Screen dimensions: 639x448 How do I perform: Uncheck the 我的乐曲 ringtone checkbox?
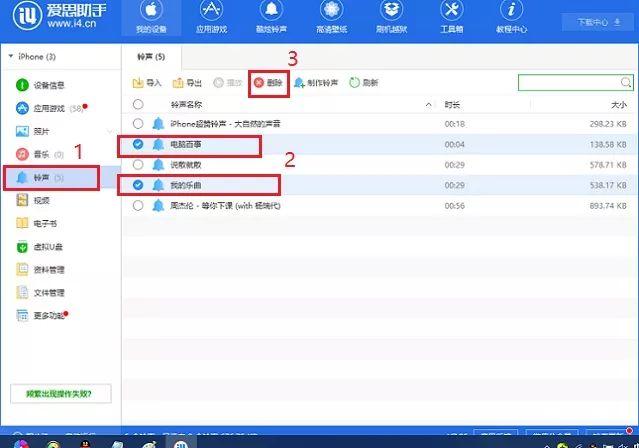pos(138,185)
